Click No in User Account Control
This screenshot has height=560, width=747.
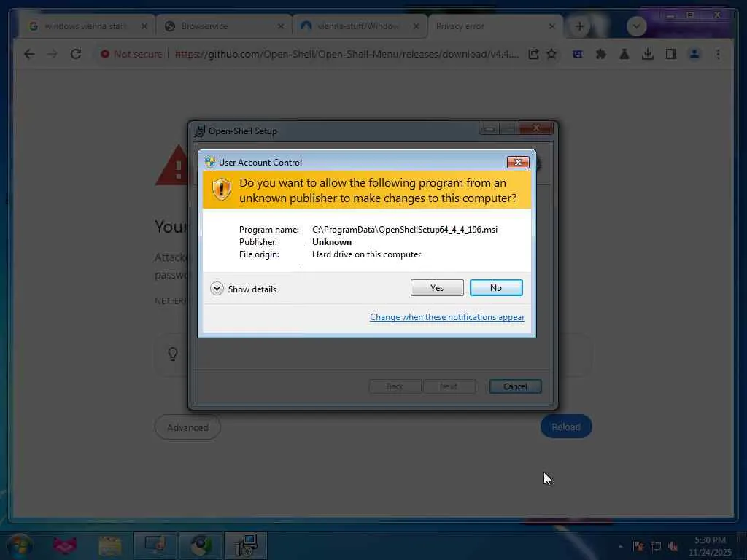pos(496,287)
